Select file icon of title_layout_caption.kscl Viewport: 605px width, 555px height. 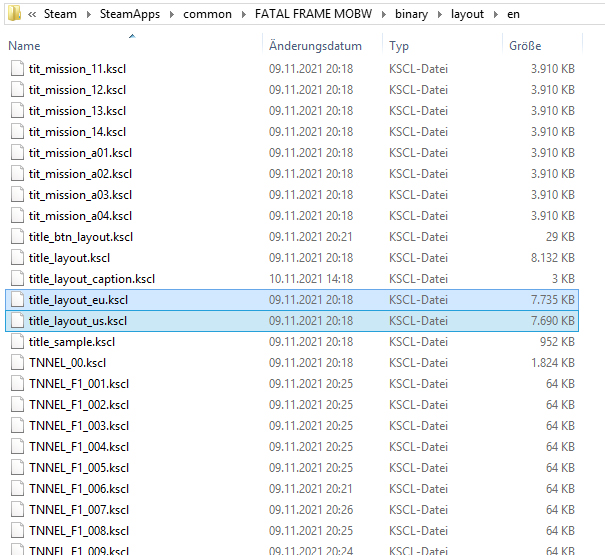click(17, 279)
